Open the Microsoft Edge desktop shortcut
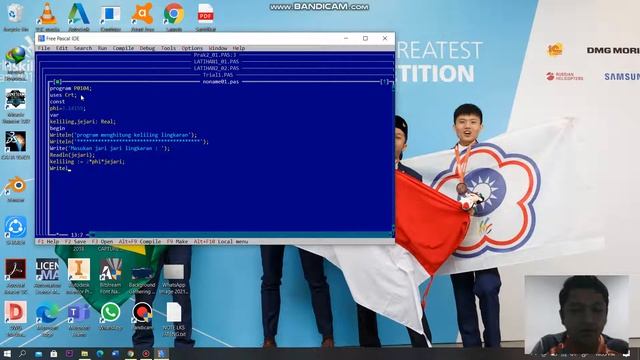Screen dimensions: 640x360 point(47,318)
